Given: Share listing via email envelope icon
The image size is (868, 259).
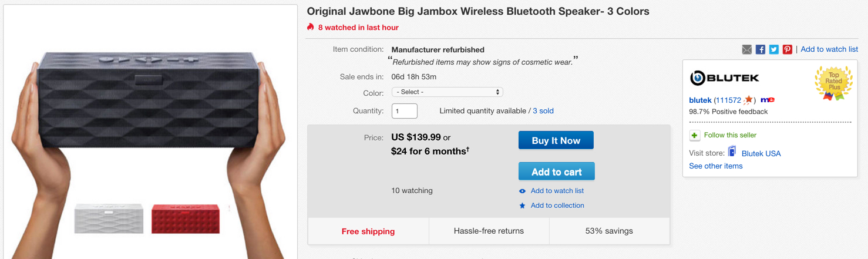Looking at the screenshot, I should pos(746,49).
